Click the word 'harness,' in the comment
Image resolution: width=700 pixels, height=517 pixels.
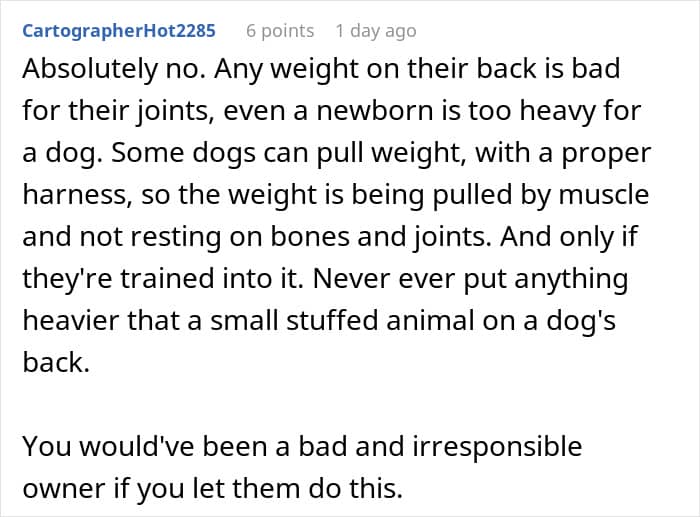click(78, 194)
